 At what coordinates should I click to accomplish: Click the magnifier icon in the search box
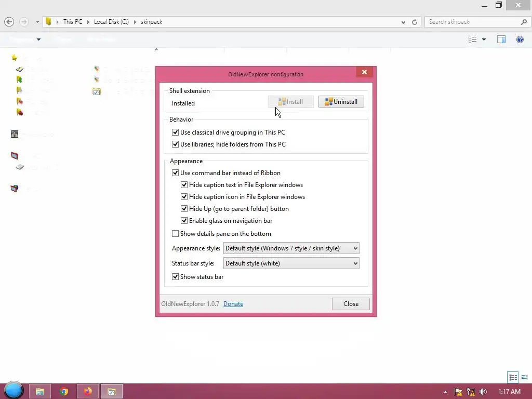click(x=524, y=22)
